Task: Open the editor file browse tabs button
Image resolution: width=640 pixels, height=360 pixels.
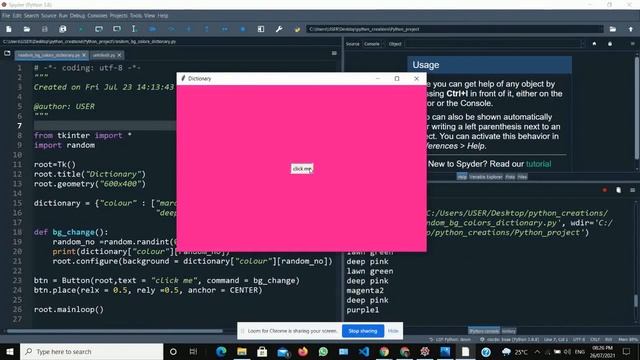Action: point(7,53)
